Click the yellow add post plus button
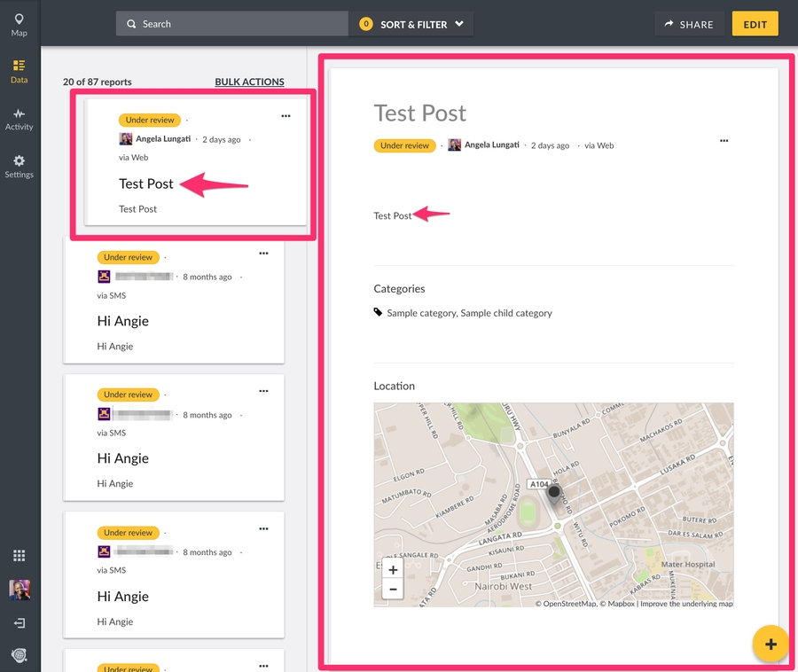 click(x=771, y=644)
